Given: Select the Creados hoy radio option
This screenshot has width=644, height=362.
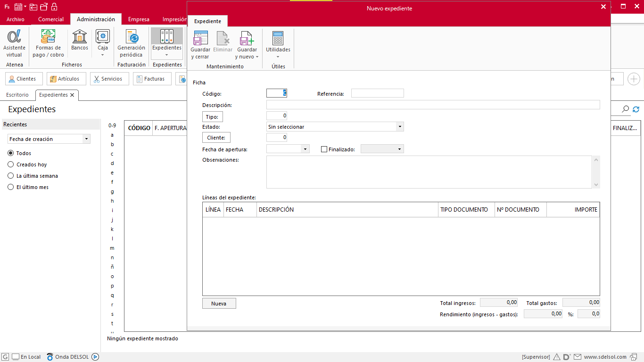Looking at the screenshot, I should (11, 165).
